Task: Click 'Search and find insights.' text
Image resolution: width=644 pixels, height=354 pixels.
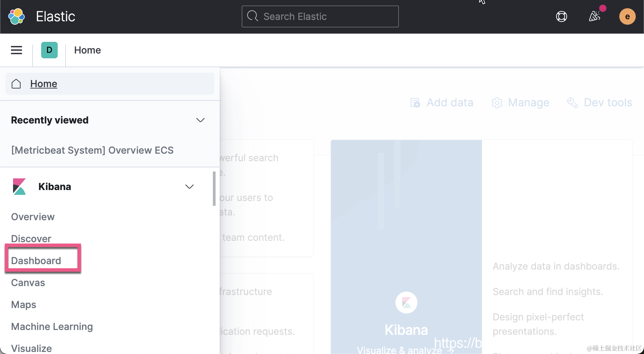Action: [548, 292]
